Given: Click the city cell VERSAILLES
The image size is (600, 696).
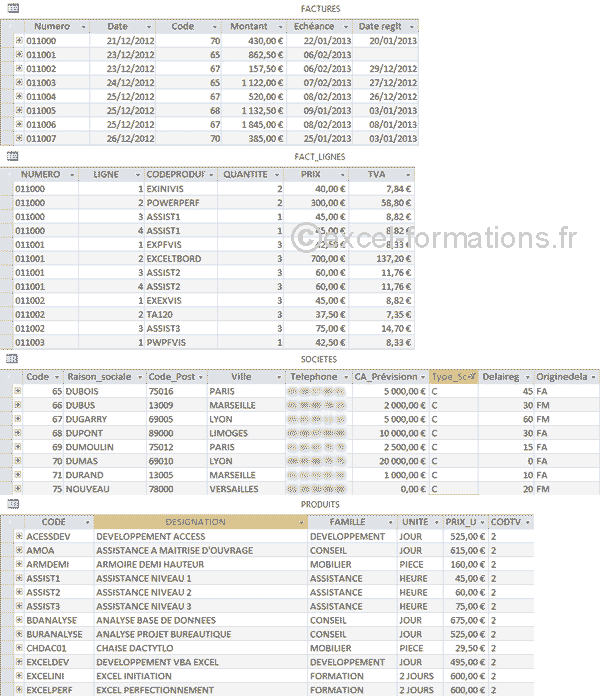Looking at the screenshot, I should click(246, 489).
